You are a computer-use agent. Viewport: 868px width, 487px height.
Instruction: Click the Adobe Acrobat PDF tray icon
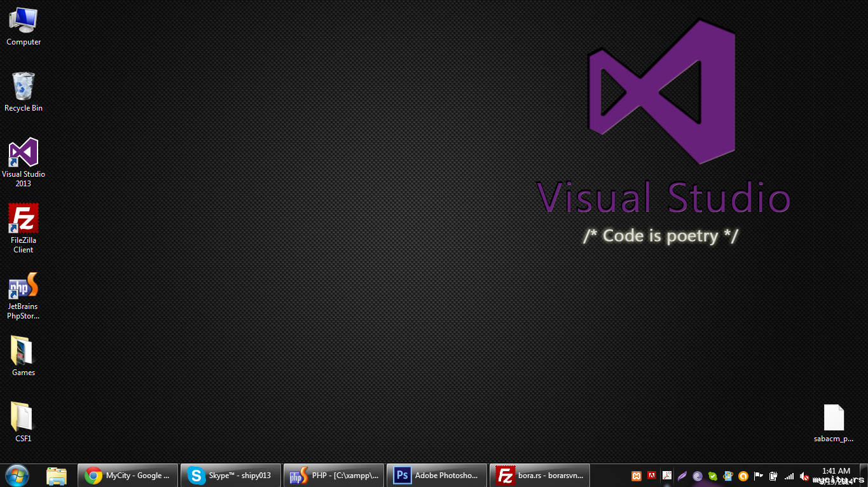pos(667,476)
